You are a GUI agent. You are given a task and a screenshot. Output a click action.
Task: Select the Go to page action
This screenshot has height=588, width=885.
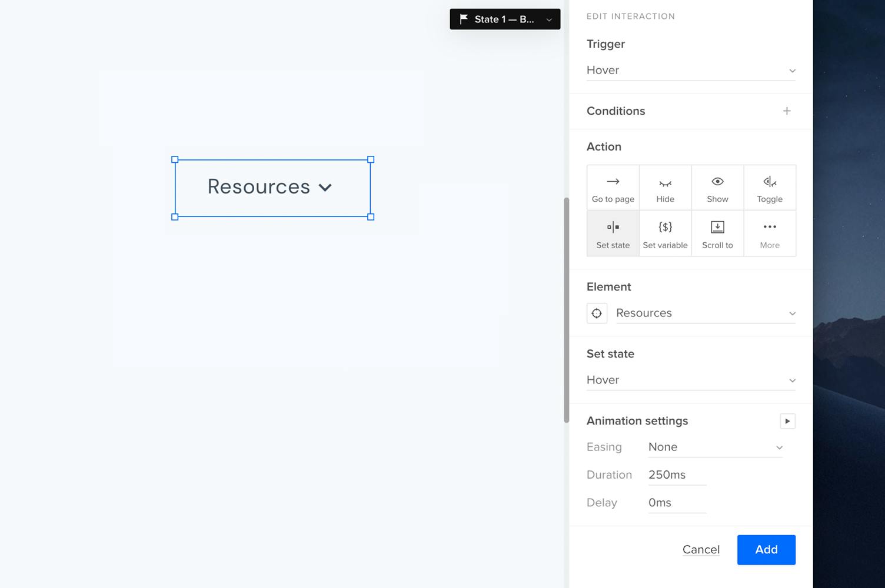[613, 188]
